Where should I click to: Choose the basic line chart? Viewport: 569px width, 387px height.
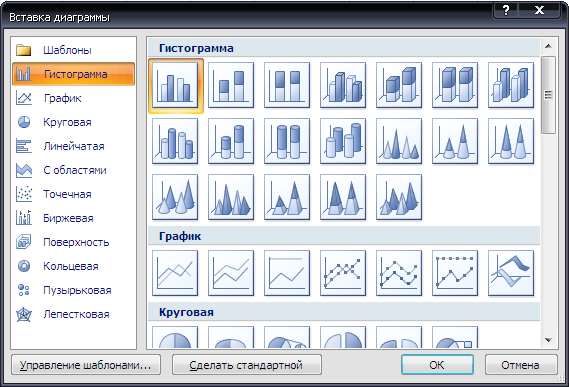pos(175,273)
